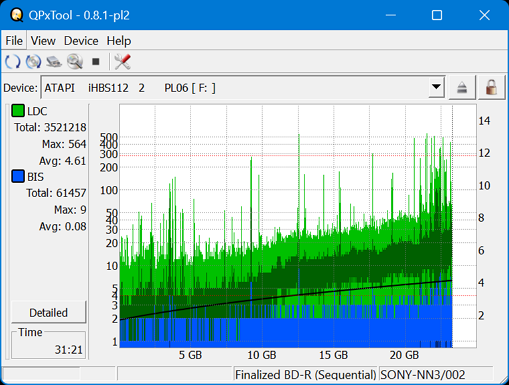Expand the Device selection dropdown arrow
509x385 pixels.
point(436,87)
